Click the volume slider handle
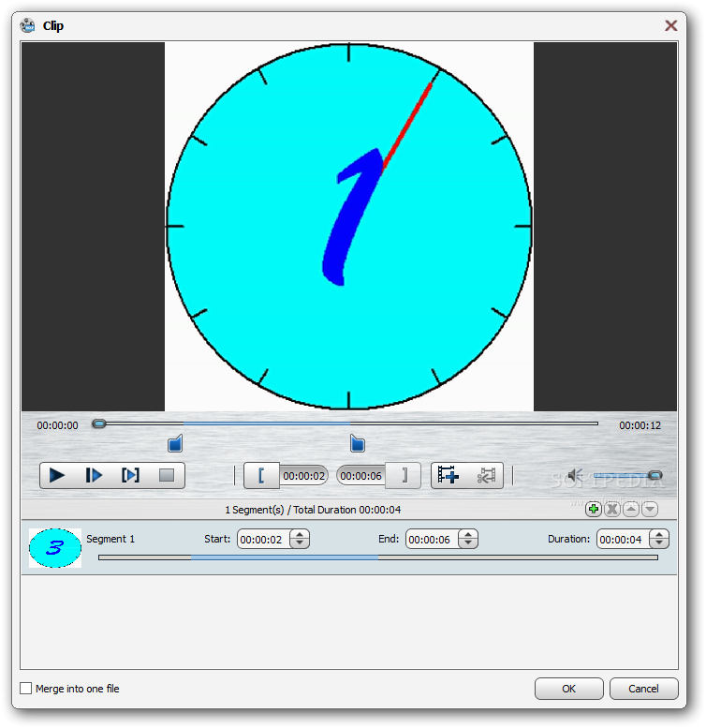This screenshot has height=728, width=706. click(655, 475)
